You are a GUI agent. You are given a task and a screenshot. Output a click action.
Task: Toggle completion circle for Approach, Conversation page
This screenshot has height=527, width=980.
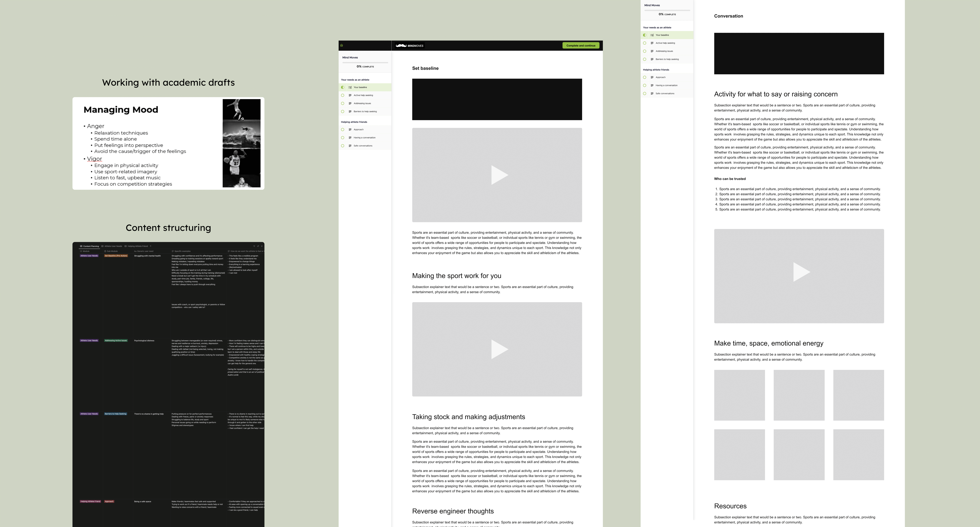644,77
